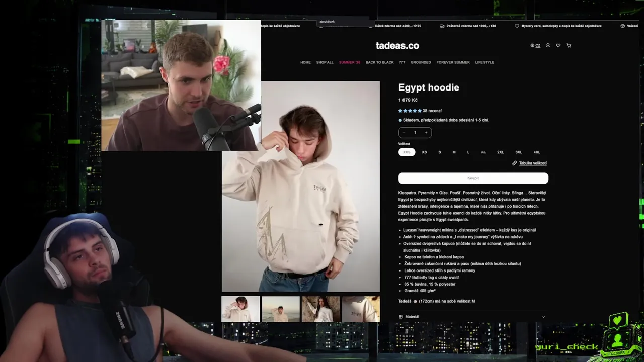Open the main Egypt hoodie product image
Screen dimensions: 644x362
pos(301,187)
